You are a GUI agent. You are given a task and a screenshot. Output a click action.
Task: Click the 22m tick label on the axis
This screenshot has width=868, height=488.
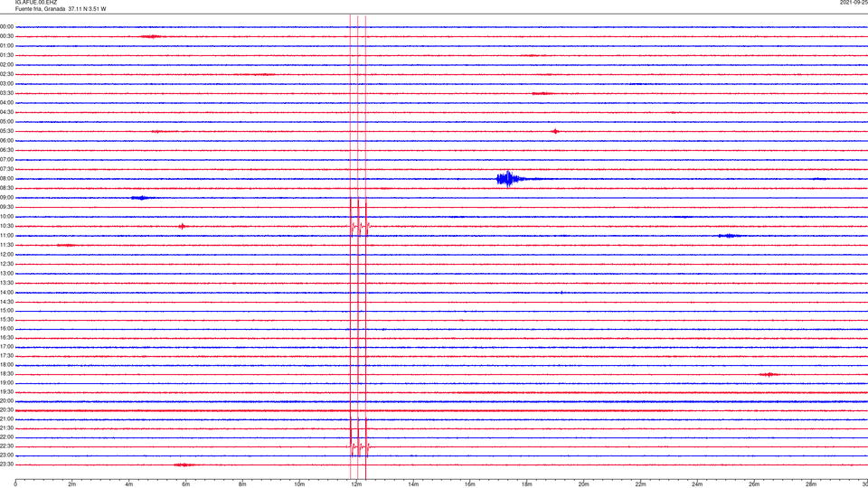[640, 484]
